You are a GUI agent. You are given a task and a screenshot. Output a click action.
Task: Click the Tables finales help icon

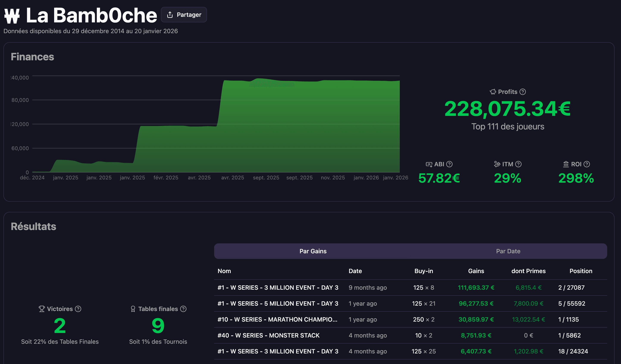(x=183, y=309)
